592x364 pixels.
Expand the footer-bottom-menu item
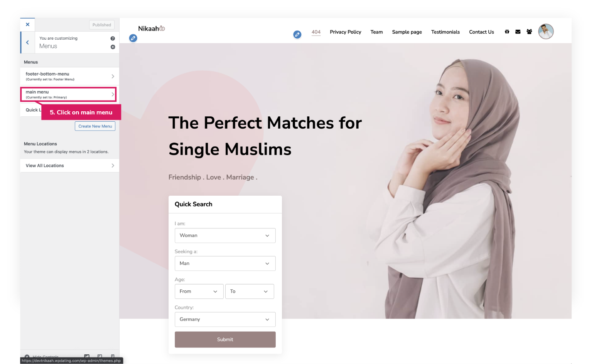click(x=69, y=76)
